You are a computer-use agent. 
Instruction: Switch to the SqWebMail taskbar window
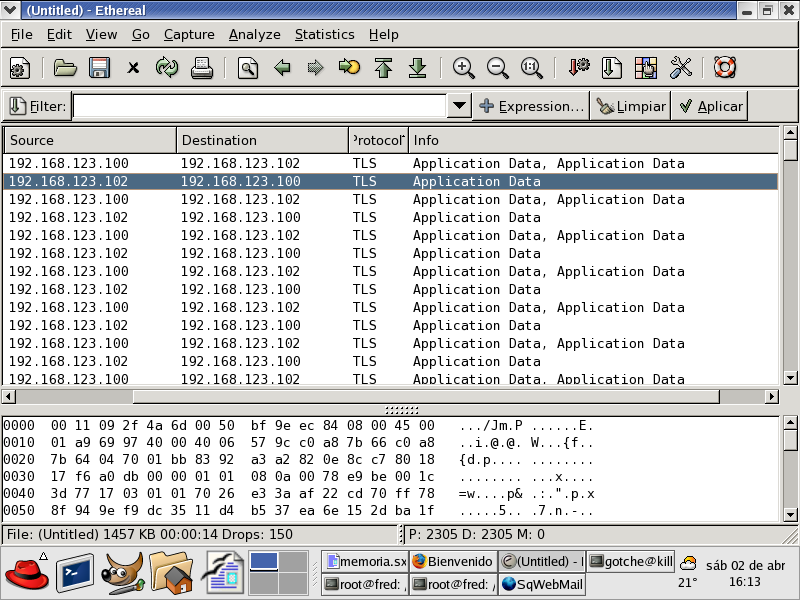(542, 584)
